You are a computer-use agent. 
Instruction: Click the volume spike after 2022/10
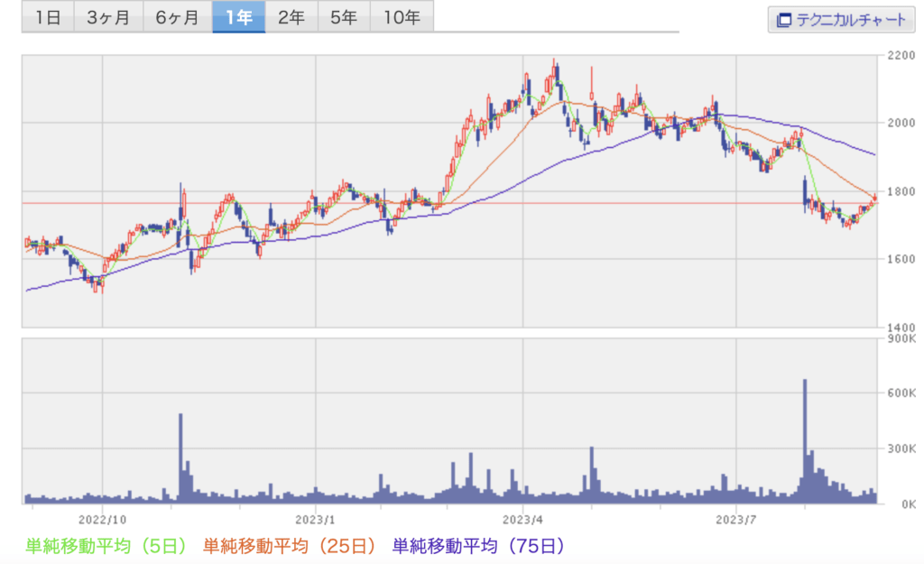[180, 451]
